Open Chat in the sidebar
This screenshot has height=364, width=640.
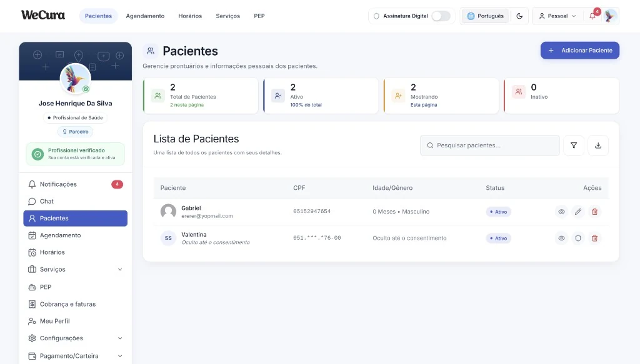pyautogui.click(x=75, y=202)
